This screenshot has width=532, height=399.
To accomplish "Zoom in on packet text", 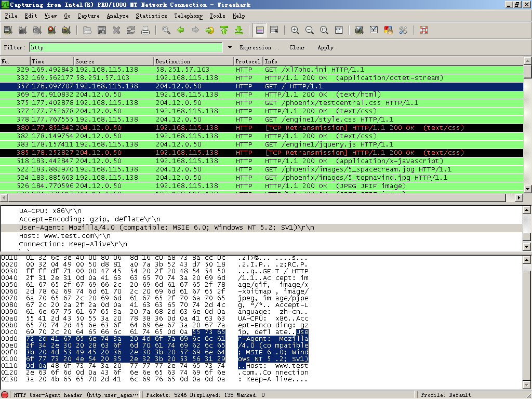I will click(x=295, y=30).
